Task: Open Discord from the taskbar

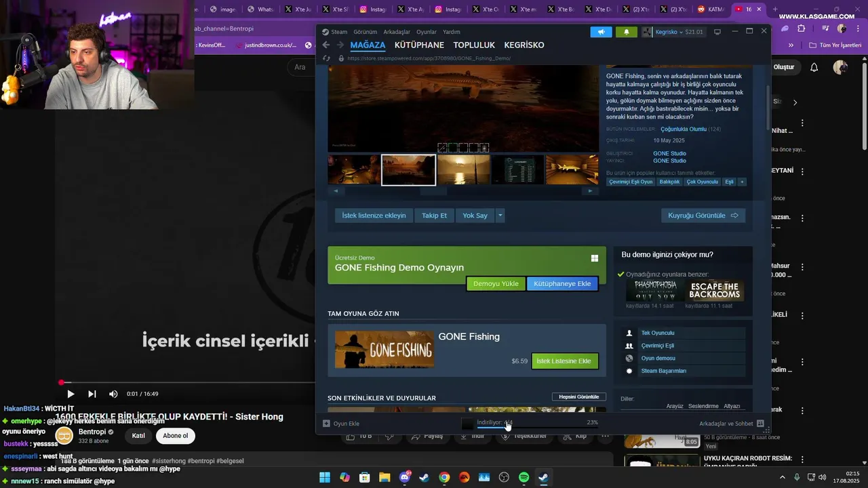Action: [405, 477]
